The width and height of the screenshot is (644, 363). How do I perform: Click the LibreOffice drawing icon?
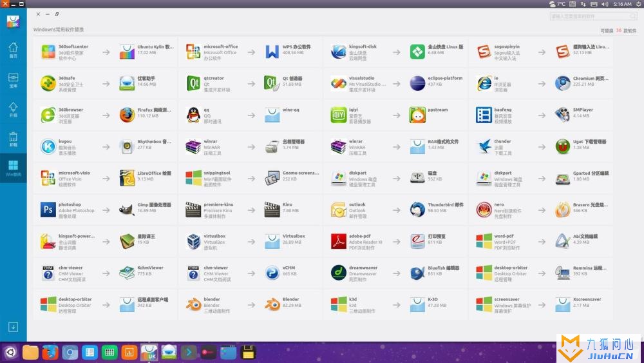click(127, 179)
